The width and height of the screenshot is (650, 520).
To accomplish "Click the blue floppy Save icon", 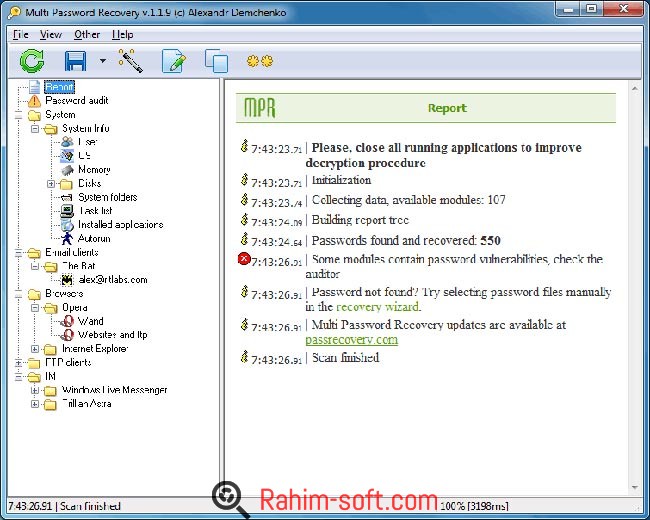I will [75, 61].
